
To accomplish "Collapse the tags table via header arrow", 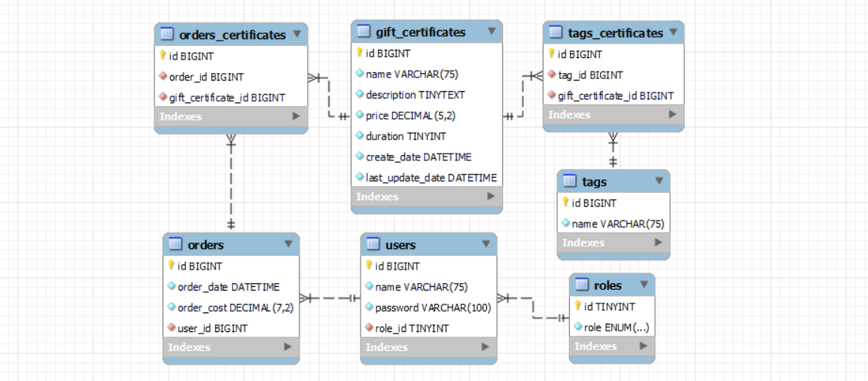I will pyautogui.click(x=659, y=181).
